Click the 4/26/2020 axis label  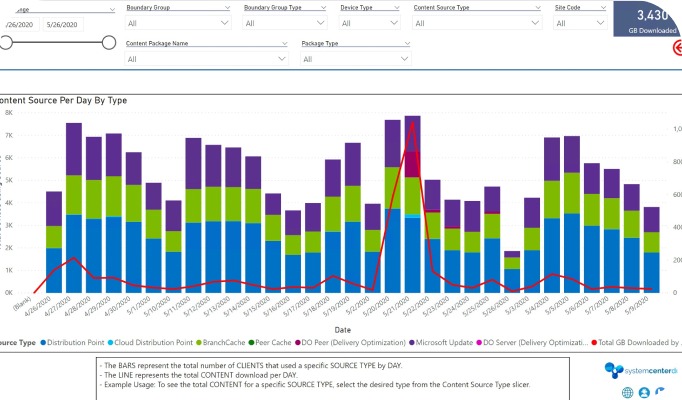click(40, 306)
